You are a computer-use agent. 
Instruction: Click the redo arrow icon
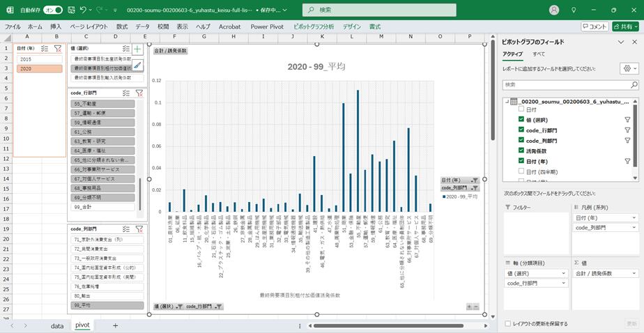(x=99, y=10)
